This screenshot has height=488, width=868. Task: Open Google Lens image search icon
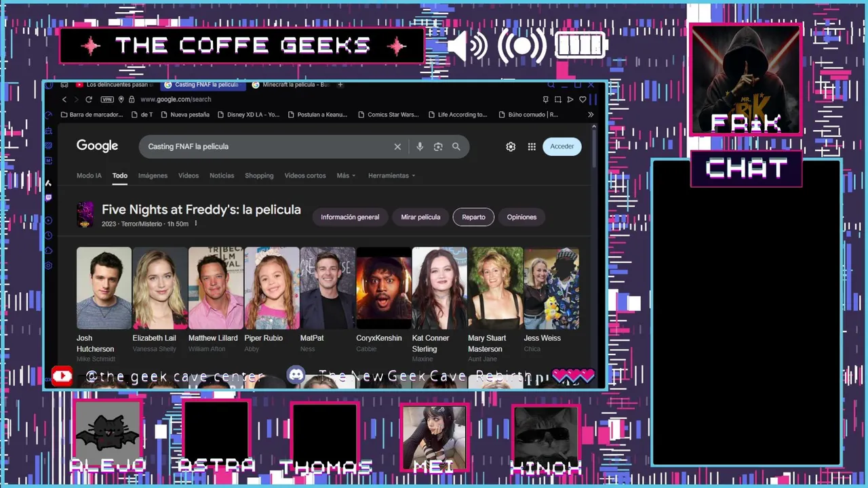point(438,146)
